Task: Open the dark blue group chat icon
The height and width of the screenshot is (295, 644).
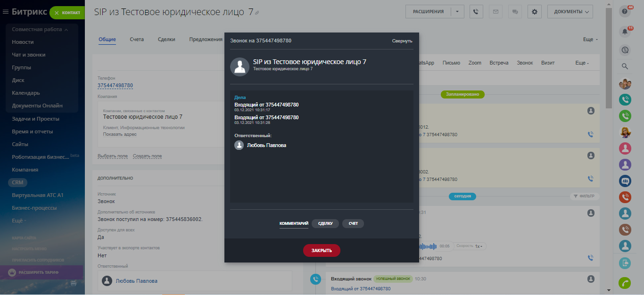Action: pos(625,180)
